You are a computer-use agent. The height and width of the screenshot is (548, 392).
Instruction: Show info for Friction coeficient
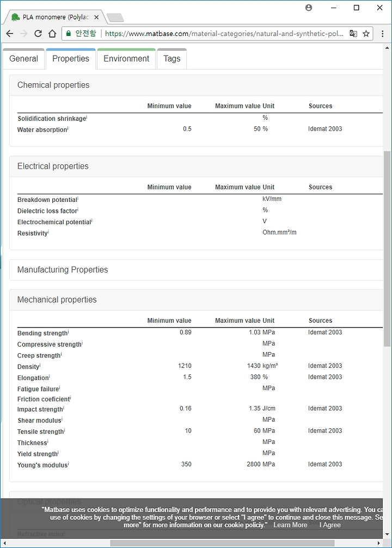(x=71, y=397)
